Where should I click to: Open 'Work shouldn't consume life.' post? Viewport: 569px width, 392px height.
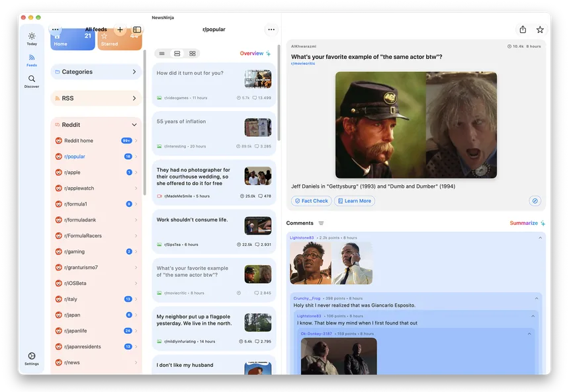214,231
